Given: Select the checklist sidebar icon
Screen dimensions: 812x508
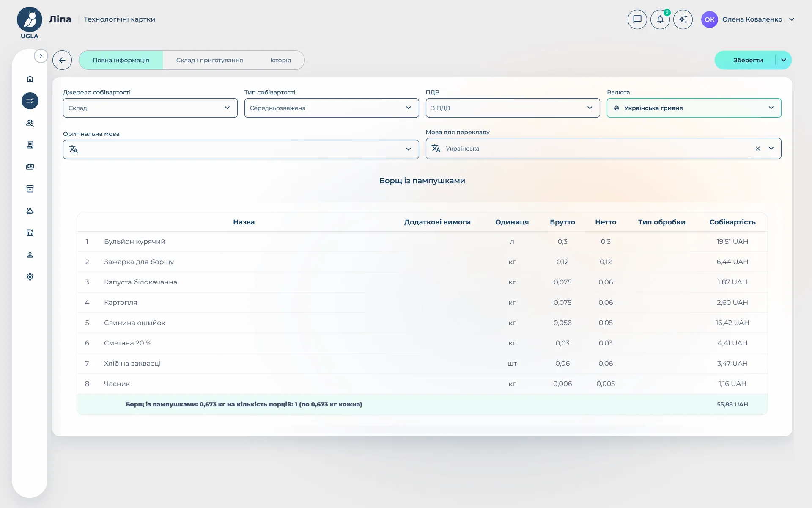Looking at the screenshot, I should [30, 101].
